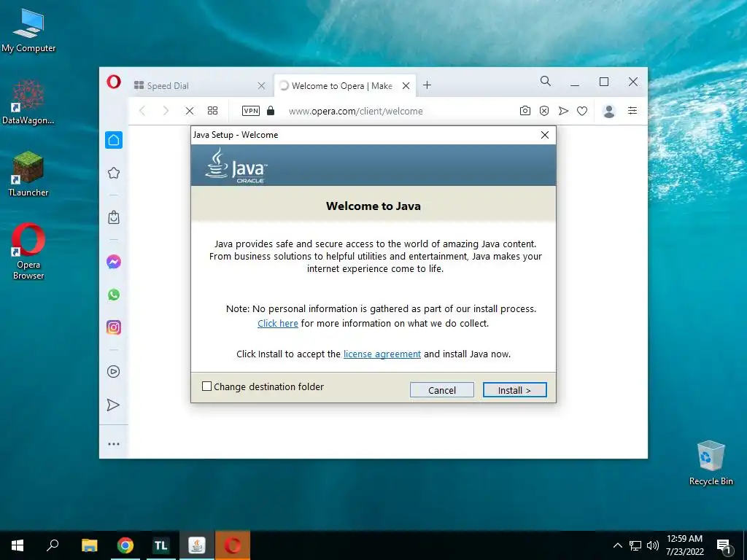The width and height of the screenshot is (747, 560).
Task: Switch to Java installer taskbar button
Action: 197,545
